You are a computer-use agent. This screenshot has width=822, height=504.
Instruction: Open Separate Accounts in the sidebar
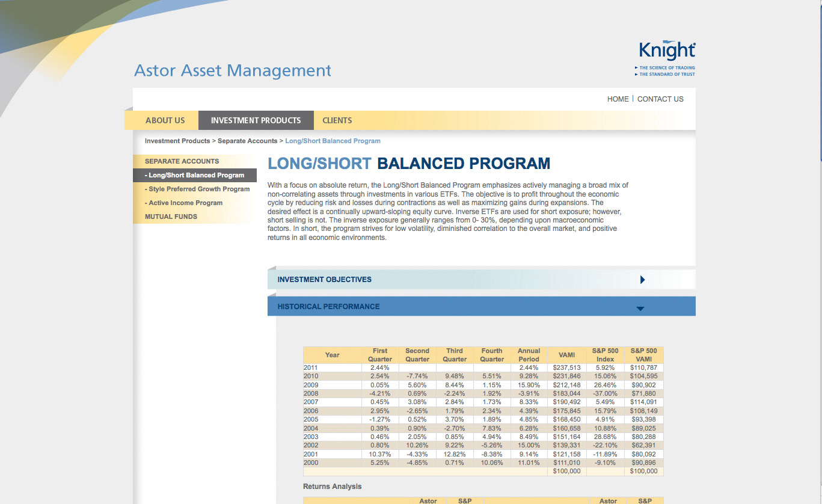pyautogui.click(x=182, y=161)
